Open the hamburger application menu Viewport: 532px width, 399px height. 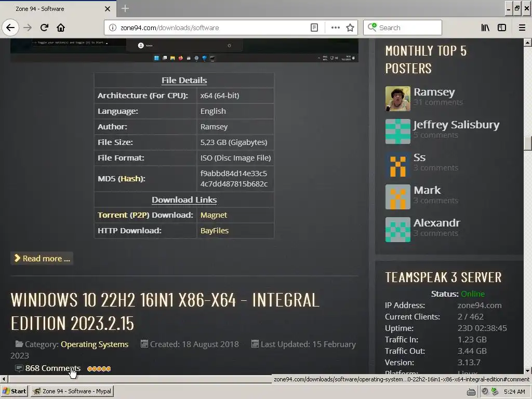[522, 28]
